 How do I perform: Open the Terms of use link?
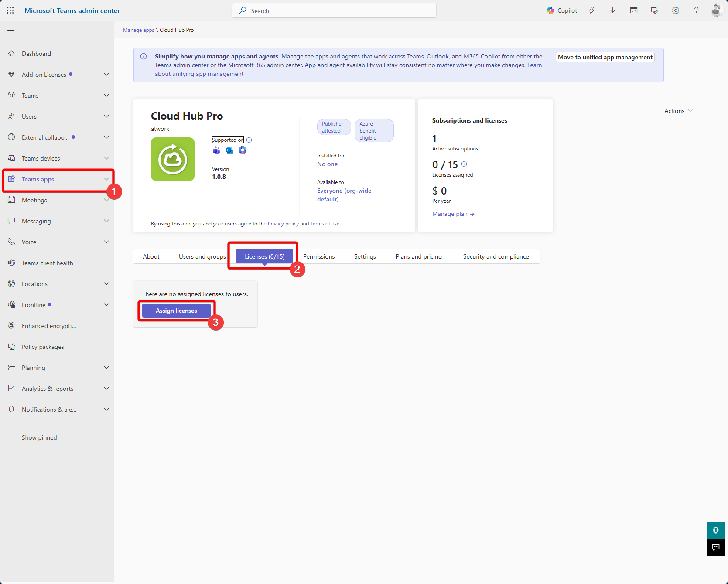[325, 224]
